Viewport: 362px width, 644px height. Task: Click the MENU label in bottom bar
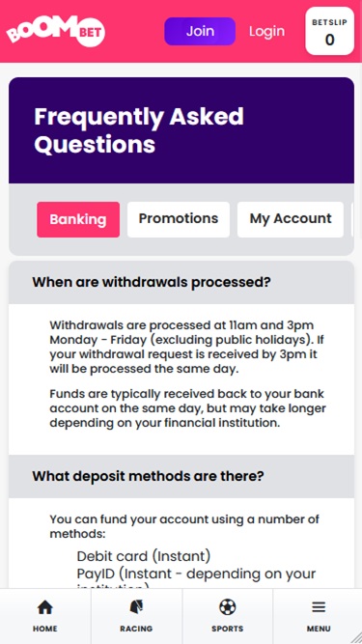click(x=319, y=629)
